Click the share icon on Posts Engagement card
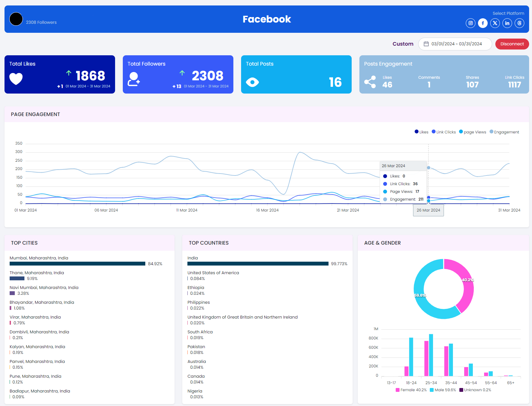This screenshot has width=532, height=406. (370, 82)
